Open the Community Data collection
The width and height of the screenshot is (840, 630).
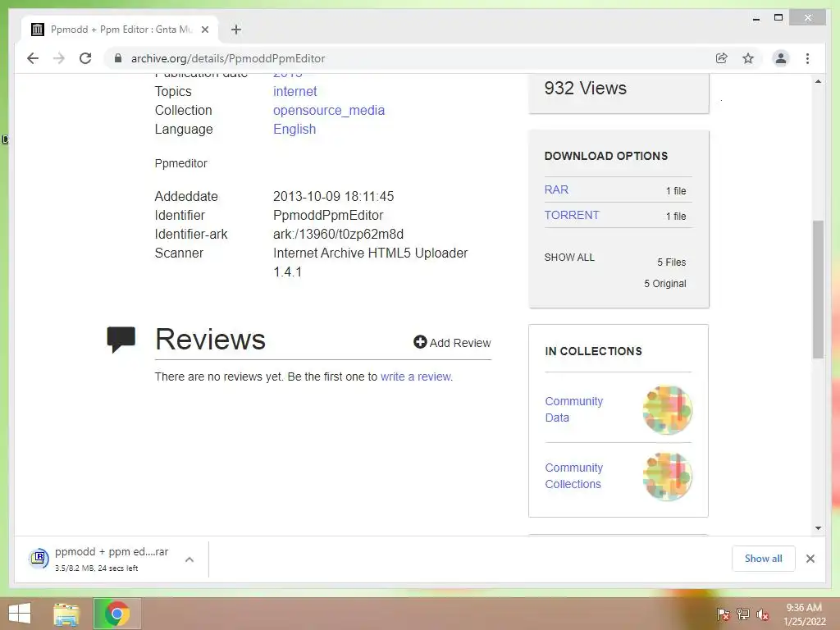[x=573, y=409]
